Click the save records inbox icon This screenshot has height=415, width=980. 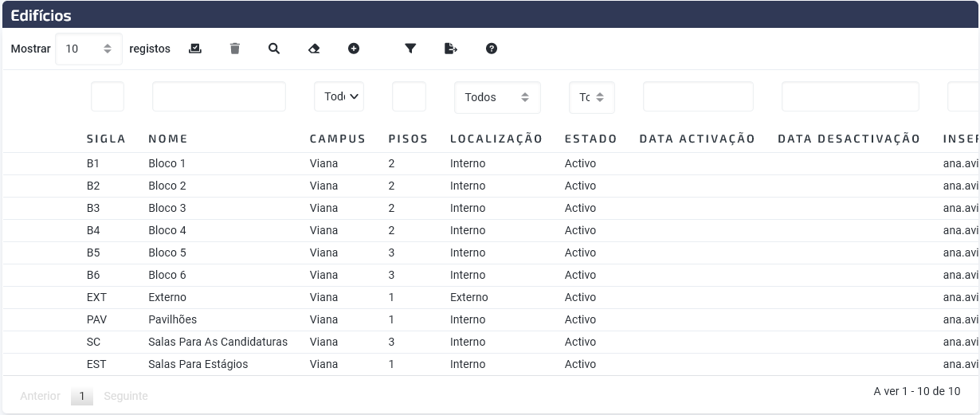click(194, 49)
